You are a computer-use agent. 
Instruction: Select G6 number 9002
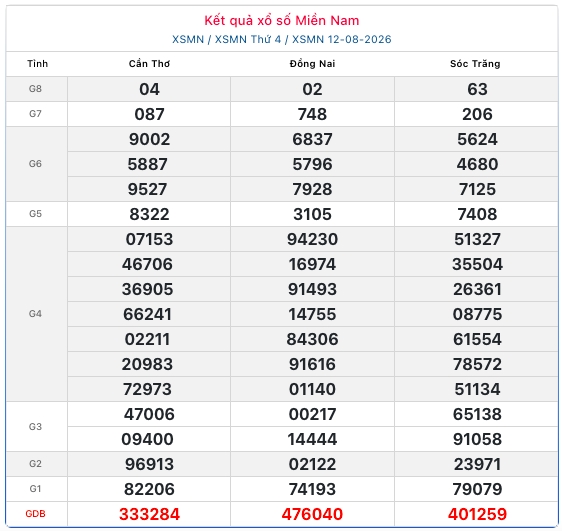[x=149, y=139]
